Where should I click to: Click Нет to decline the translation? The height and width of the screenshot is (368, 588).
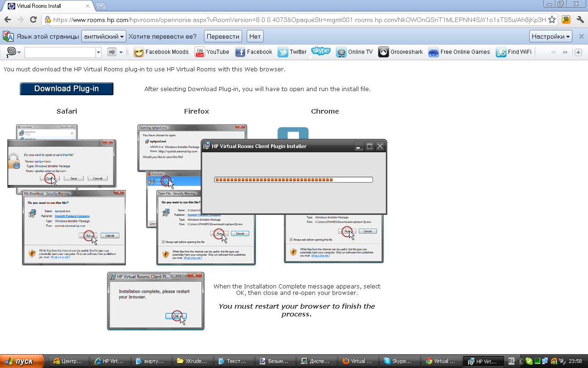(255, 36)
